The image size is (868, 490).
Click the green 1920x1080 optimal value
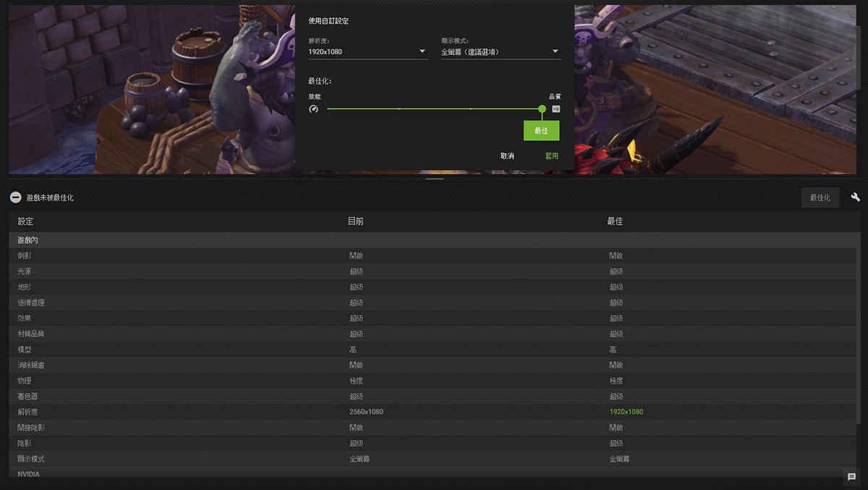click(x=626, y=412)
